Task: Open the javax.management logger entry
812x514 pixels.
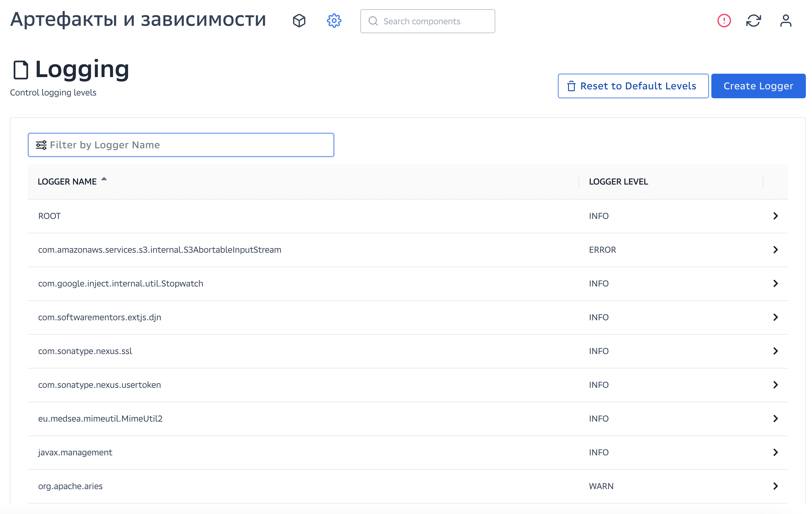Action: click(75, 452)
